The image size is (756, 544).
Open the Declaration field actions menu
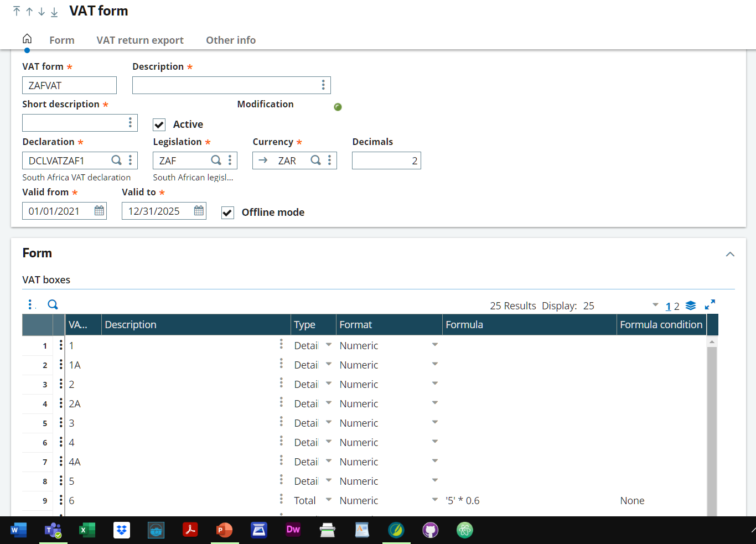tap(130, 160)
